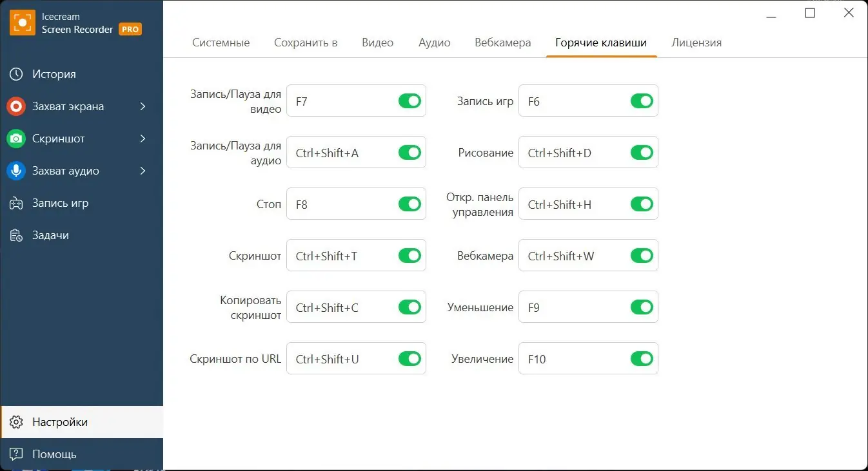Open Захват аудио via the microphone icon

pyautogui.click(x=15, y=170)
